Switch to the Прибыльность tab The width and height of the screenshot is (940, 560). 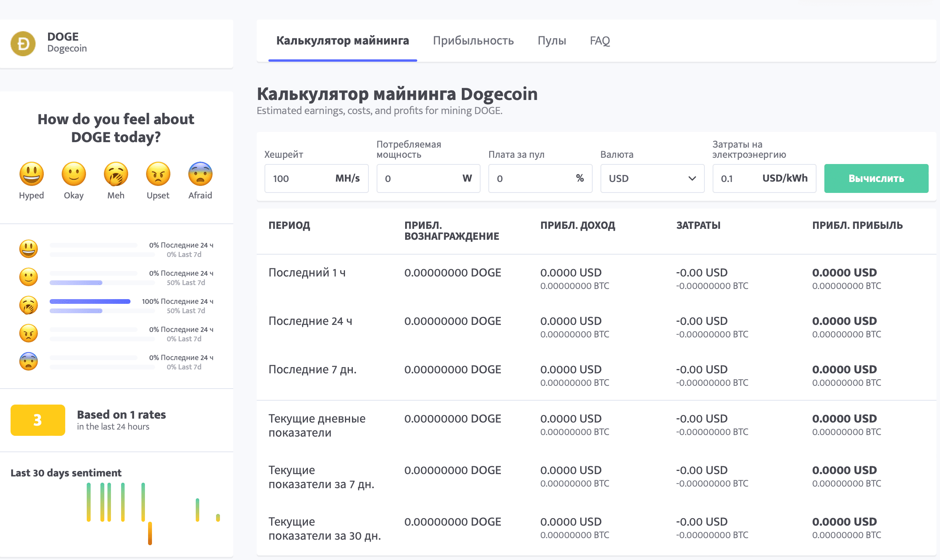473,41
